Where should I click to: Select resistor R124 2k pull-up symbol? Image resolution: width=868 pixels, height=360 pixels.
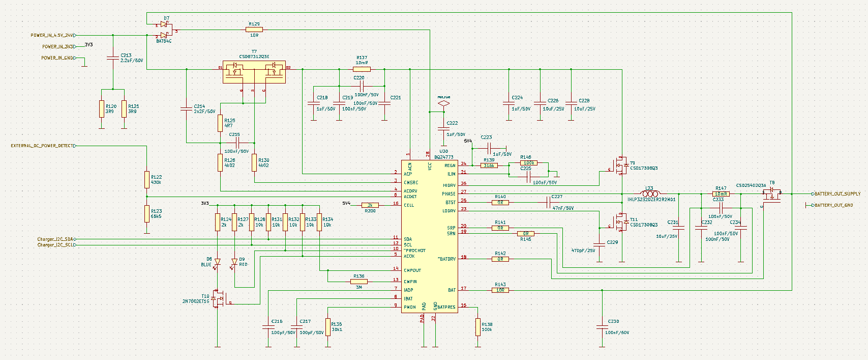(217, 222)
